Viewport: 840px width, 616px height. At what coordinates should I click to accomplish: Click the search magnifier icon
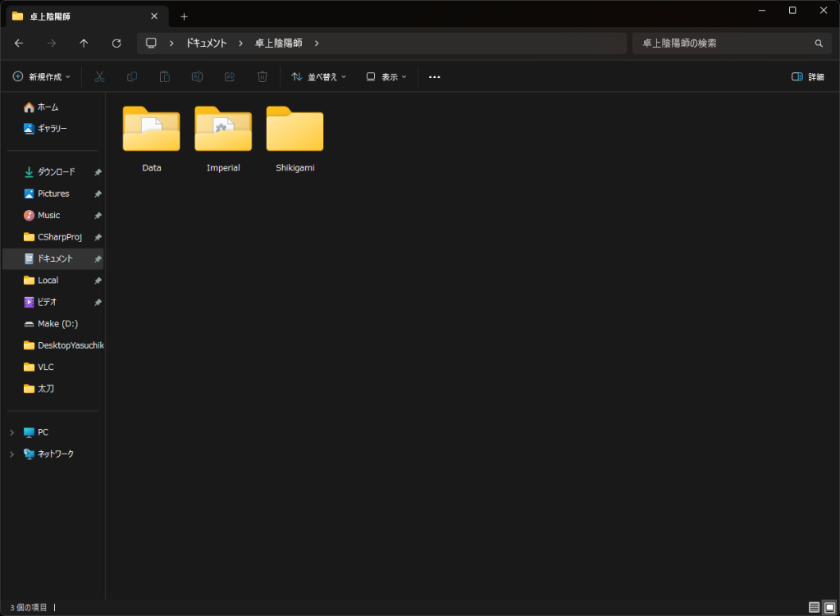pos(818,43)
